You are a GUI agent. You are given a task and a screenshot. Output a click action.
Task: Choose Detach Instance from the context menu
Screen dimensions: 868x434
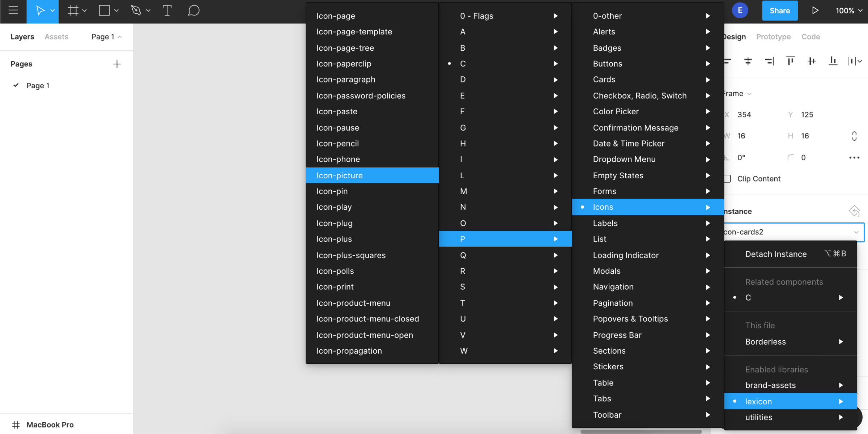pos(775,254)
